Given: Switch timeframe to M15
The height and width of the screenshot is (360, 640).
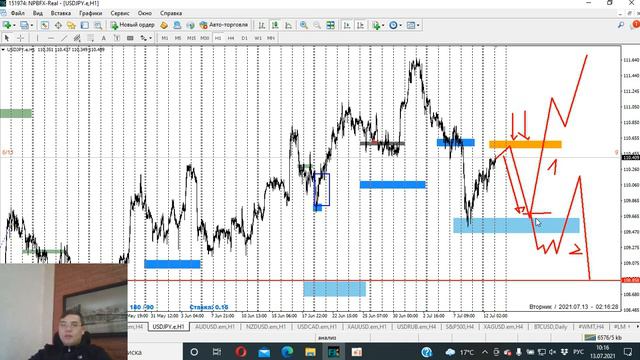Looking at the screenshot, I should [x=191, y=38].
